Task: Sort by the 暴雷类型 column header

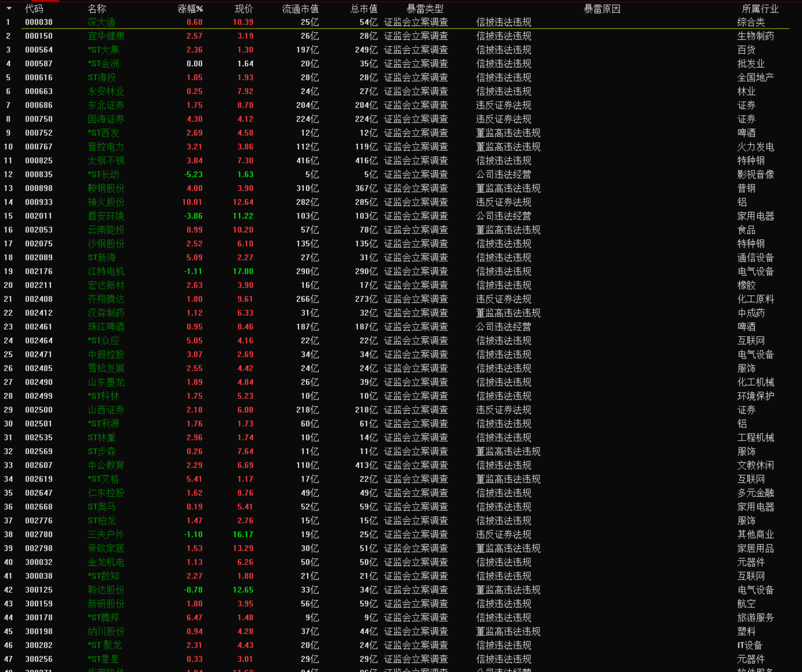Action: (425, 8)
